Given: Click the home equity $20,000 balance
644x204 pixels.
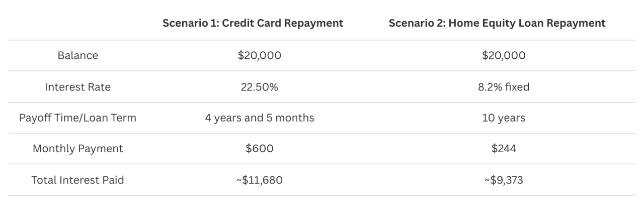Looking at the screenshot, I should tap(503, 56).
